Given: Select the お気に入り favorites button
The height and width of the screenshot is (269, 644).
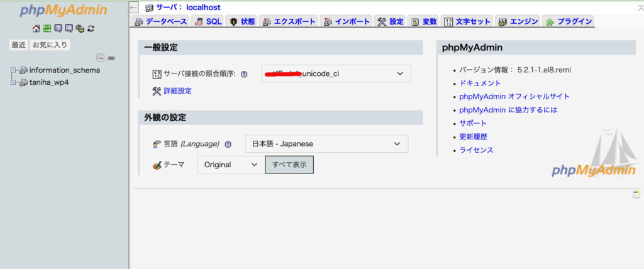Looking at the screenshot, I should tap(50, 45).
